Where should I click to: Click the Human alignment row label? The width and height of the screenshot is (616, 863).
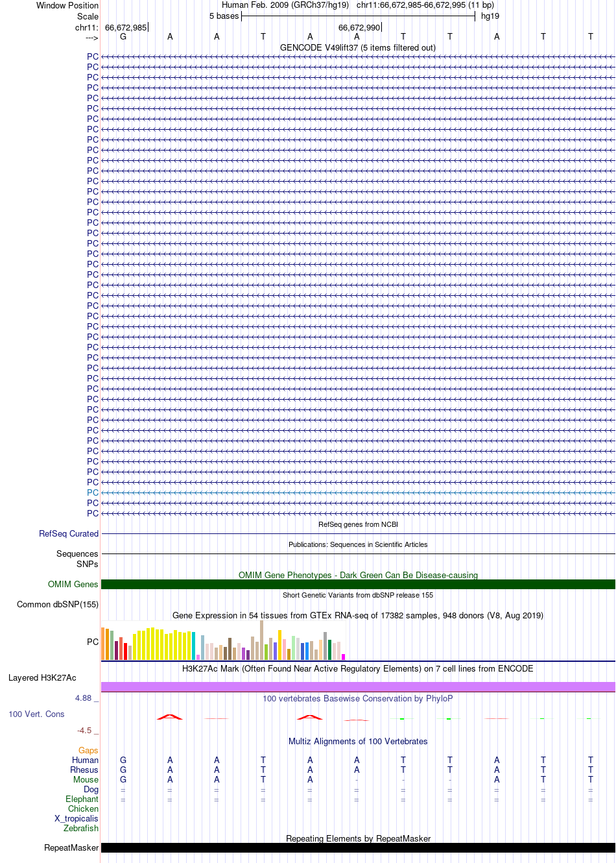pyautogui.click(x=86, y=760)
